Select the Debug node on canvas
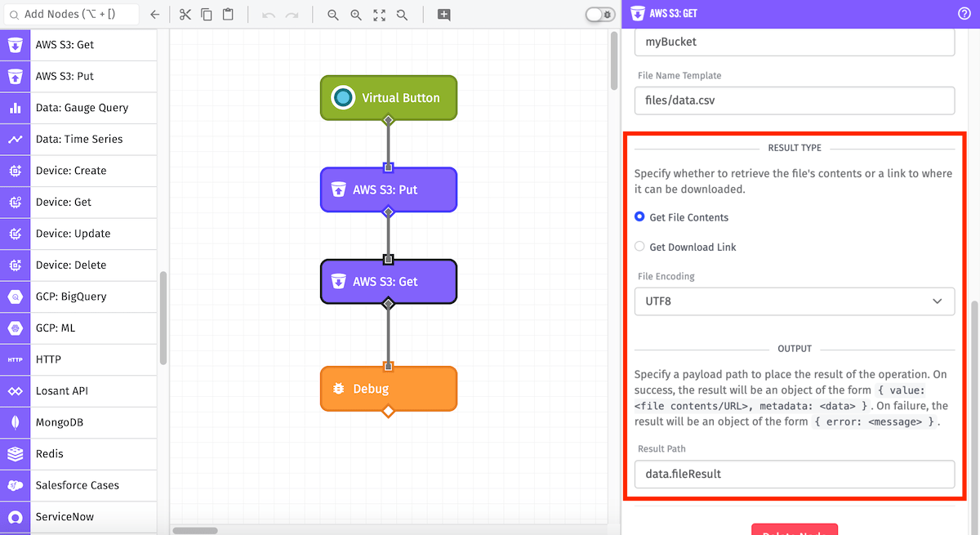Viewport: 980px width, 535px height. [x=389, y=389]
